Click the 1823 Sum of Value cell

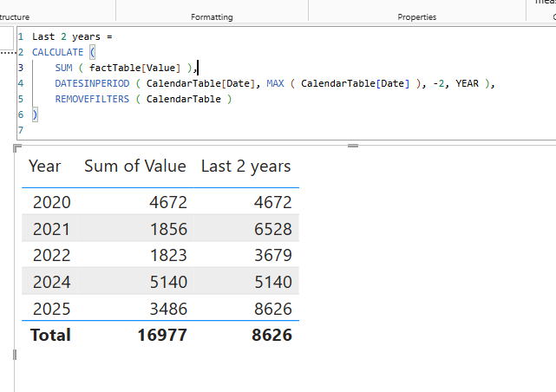tap(168, 255)
